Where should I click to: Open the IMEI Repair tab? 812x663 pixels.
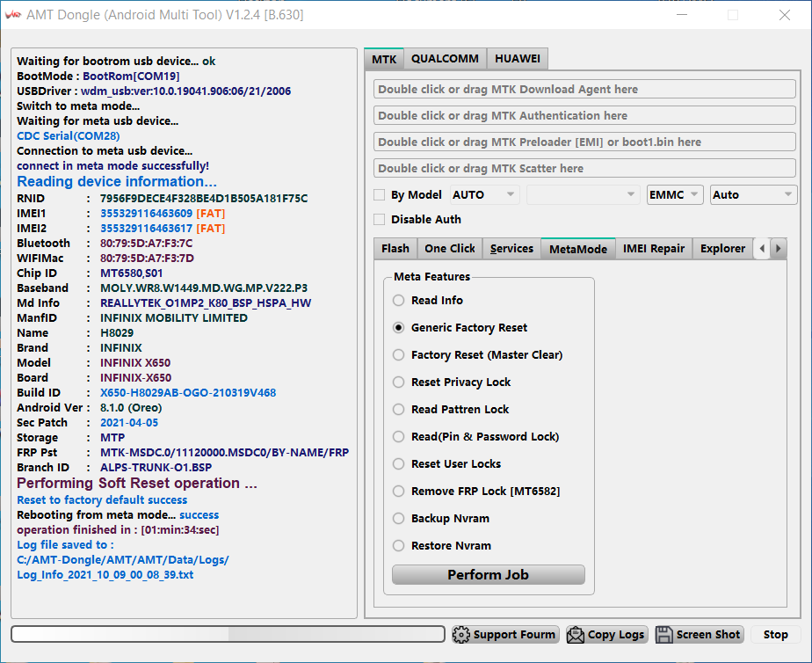coord(653,249)
